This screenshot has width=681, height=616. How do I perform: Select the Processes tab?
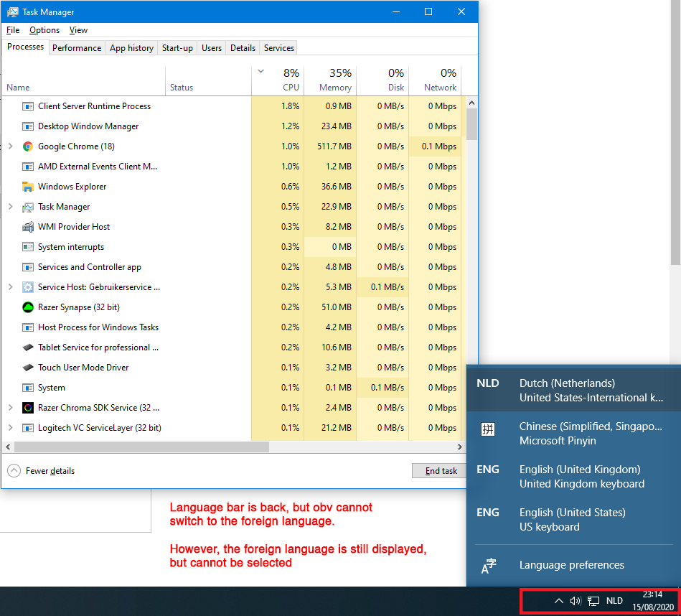25,47
